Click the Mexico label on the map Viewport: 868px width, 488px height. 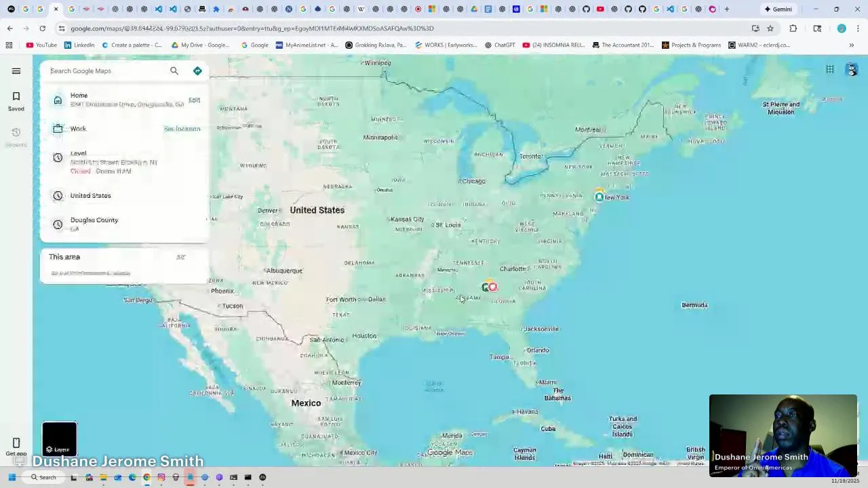[306, 403]
